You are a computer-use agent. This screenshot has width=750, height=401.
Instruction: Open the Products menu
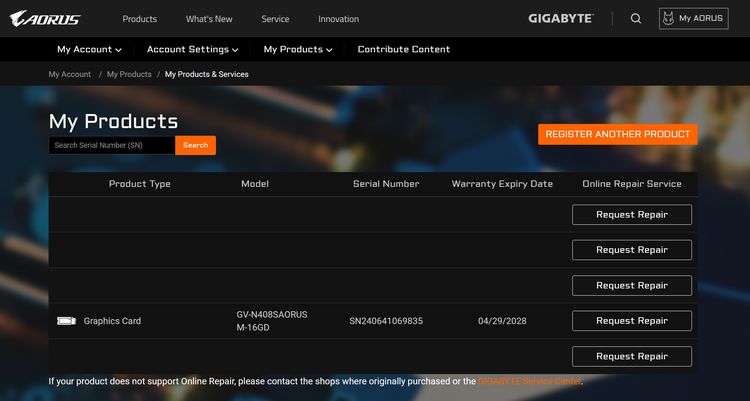(x=140, y=19)
